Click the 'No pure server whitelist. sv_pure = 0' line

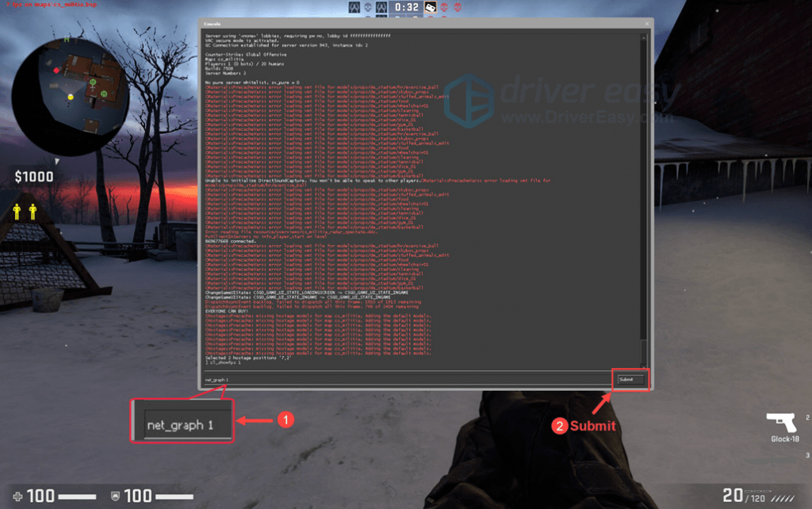[x=251, y=82]
